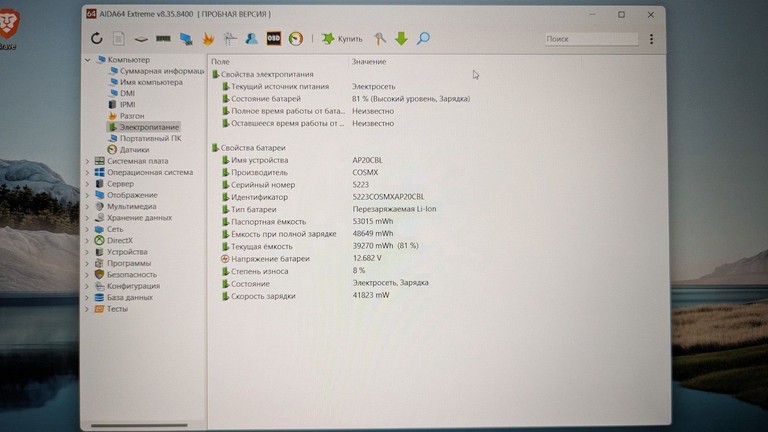Focus the Поиск search field
The image size is (768, 432).
point(591,39)
